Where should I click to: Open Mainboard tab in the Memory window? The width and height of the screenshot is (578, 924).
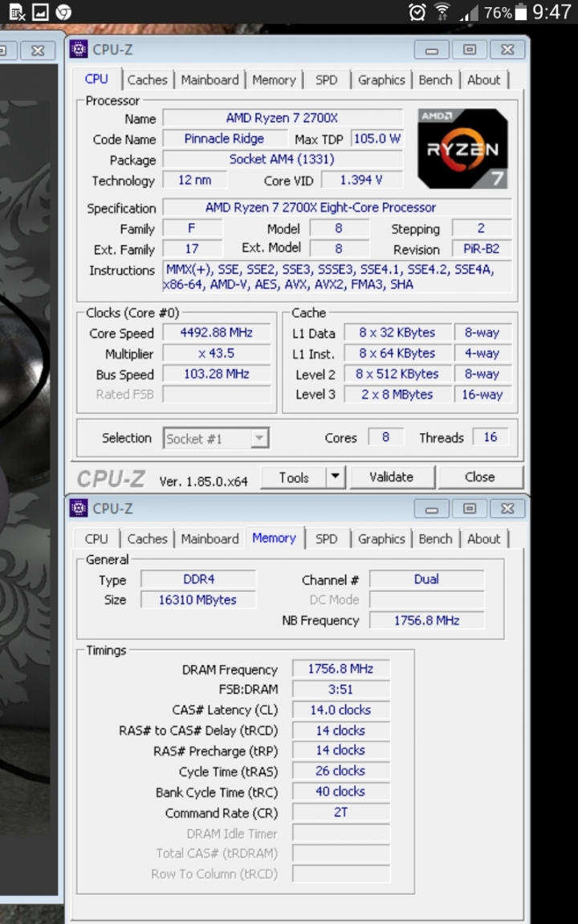click(210, 539)
